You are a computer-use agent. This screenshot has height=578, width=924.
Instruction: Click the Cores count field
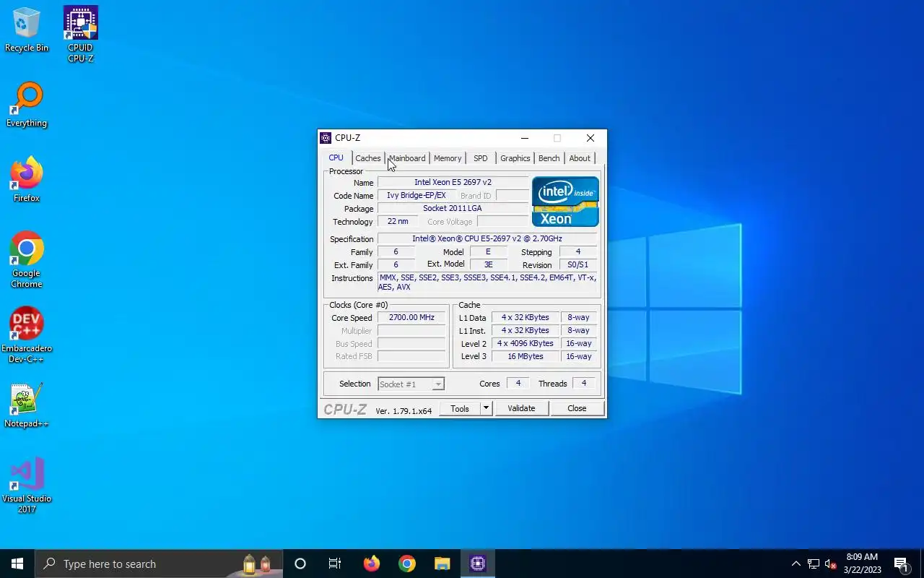click(x=518, y=383)
